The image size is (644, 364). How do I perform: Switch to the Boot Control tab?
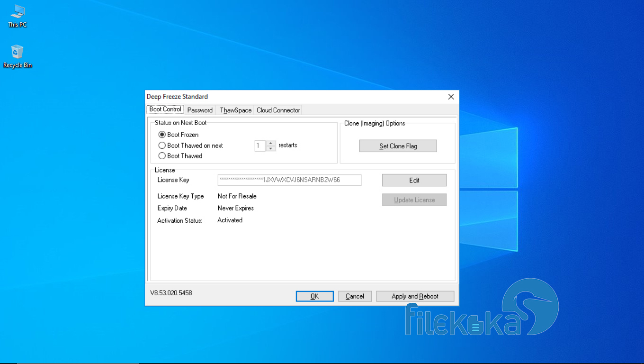(x=165, y=109)
